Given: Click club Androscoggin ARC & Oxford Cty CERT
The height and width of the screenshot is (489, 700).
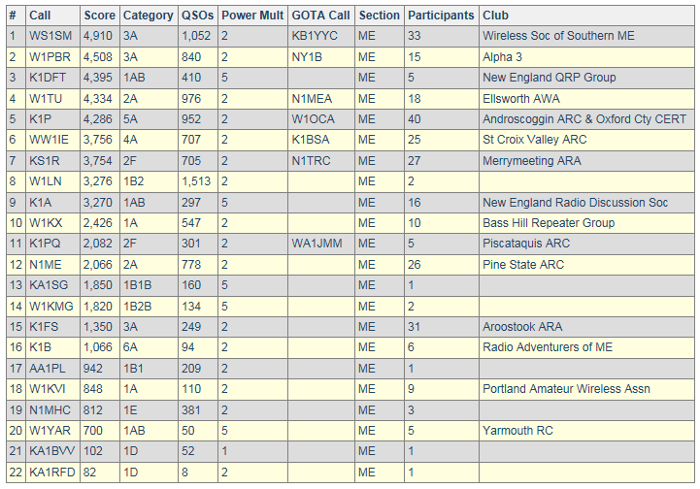Looking at the screenshot, I should click(x=584, y=119).
